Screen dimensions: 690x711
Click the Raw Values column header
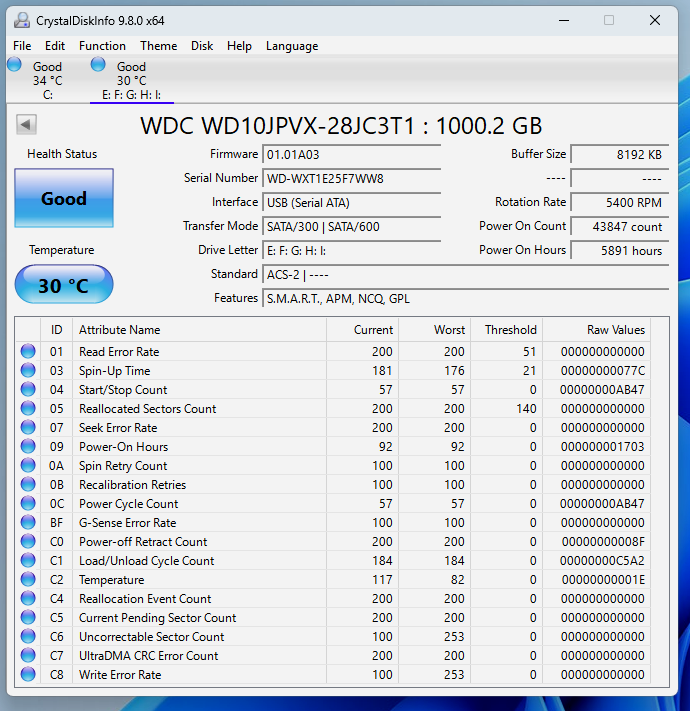coord(597,330)
